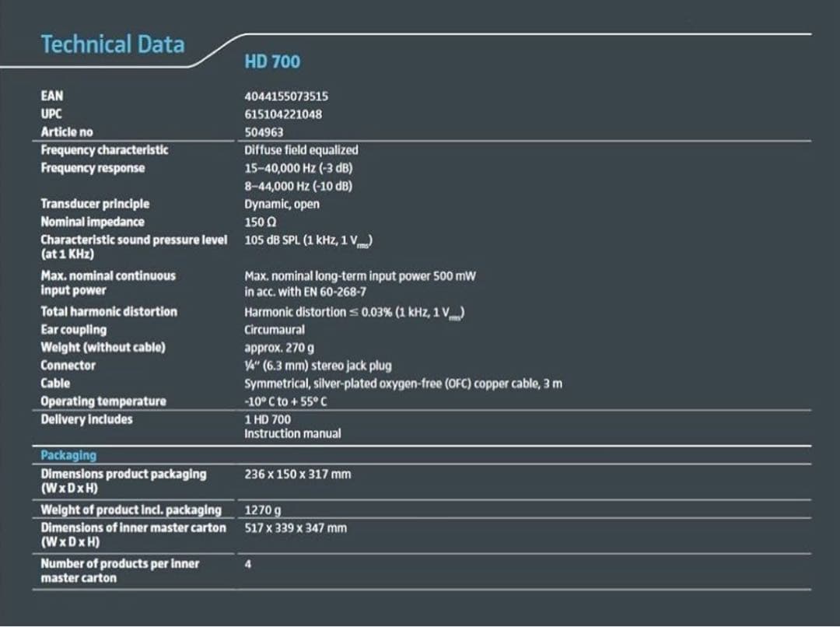Select the 6.3 mm stereo jack plug text
This screenshot has height=627, width=840.
318,366
